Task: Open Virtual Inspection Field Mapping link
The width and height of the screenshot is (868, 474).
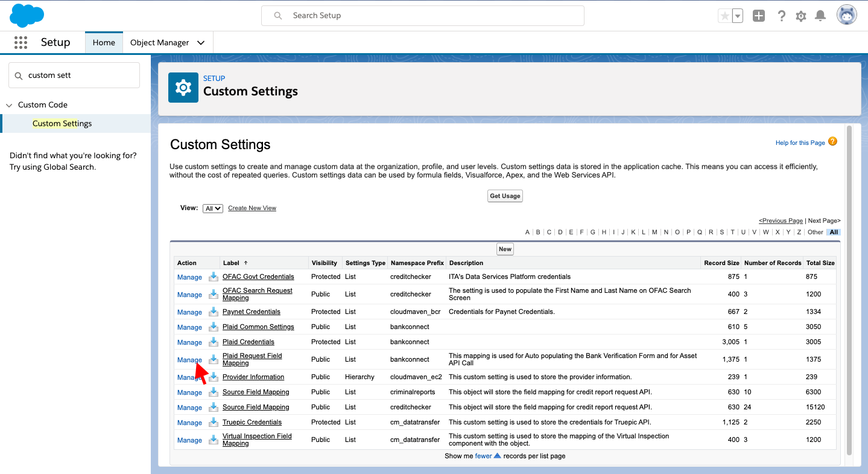Action: point(257,440)
